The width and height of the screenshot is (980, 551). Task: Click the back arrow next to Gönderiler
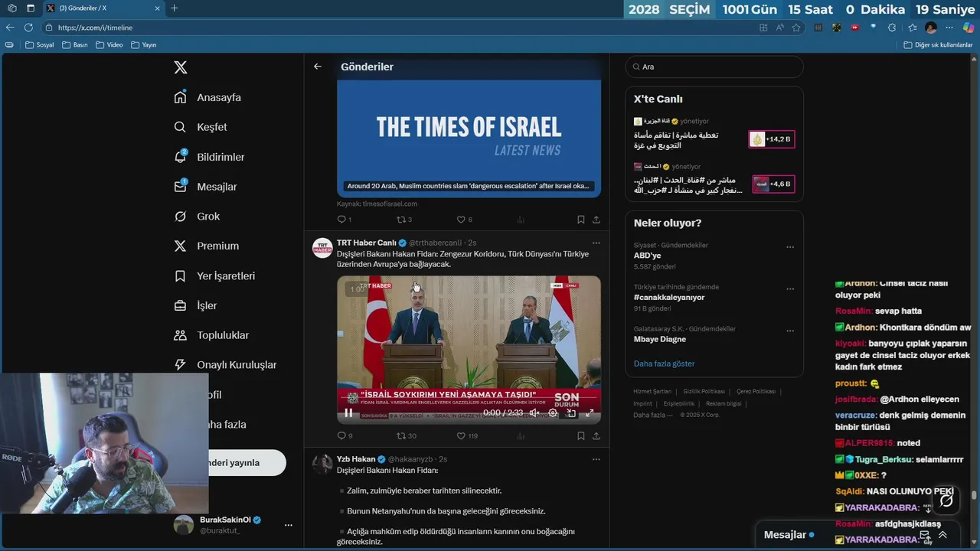coord(318,67)
